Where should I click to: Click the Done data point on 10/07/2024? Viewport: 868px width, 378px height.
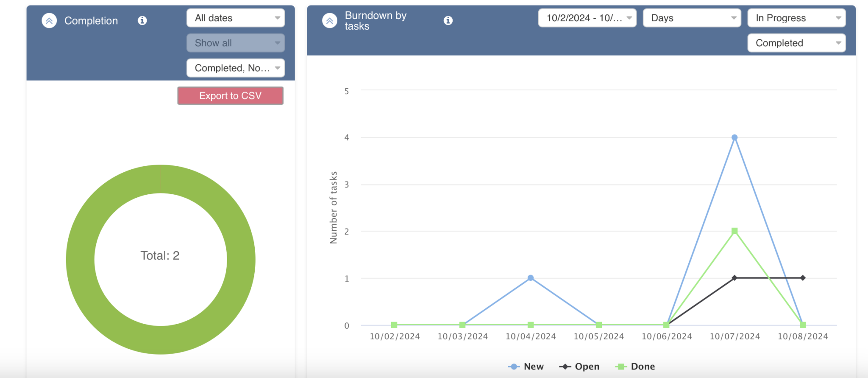coord(734,231)
